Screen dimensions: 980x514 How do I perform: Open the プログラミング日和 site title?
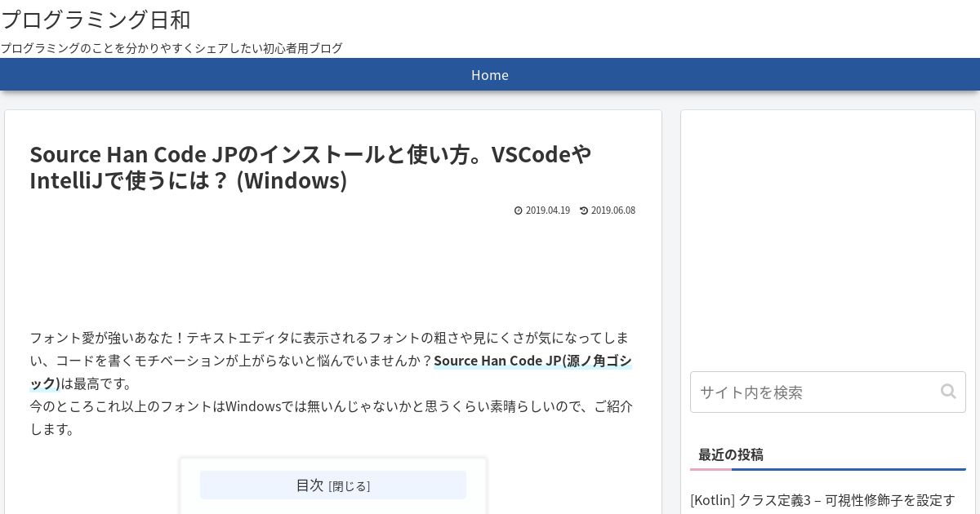click(96, 19)
